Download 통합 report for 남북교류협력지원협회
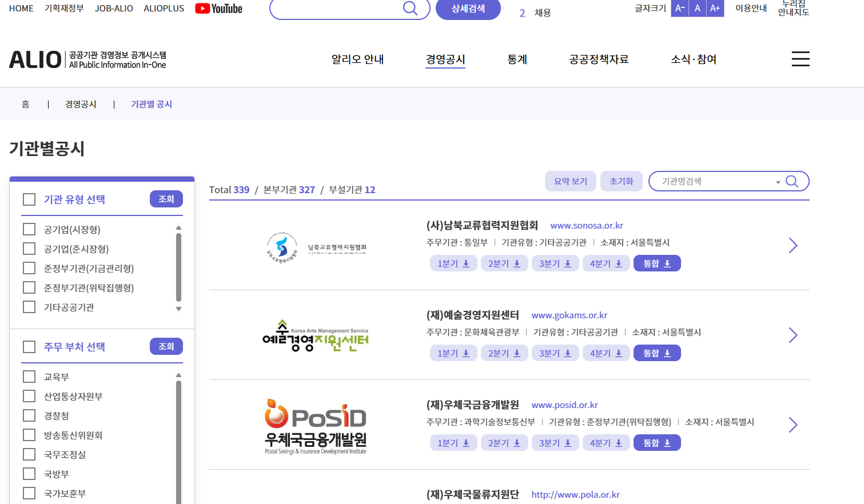 [x=656, y=263]
